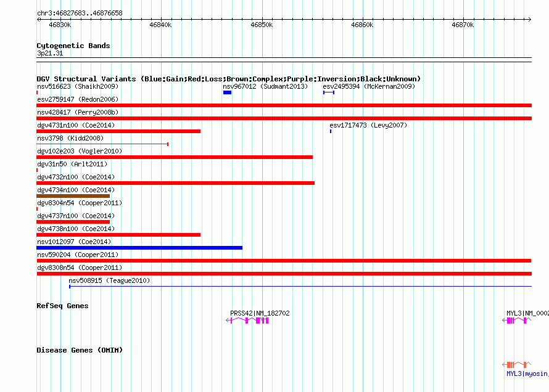This screenshot has height=392, width=549.
Task: Click the dgv4734n100 (Coe2014) label
Action: [x=76, y=190]
